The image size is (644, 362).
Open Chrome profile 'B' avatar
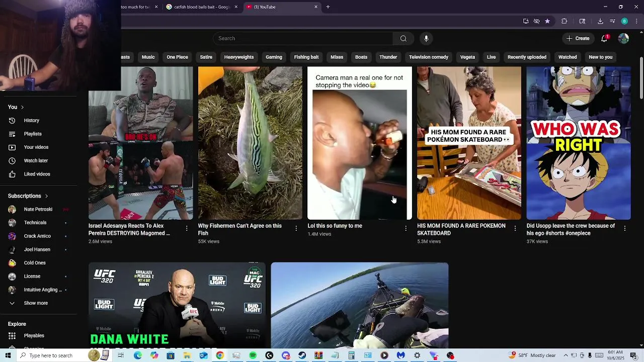coord(624,21)
